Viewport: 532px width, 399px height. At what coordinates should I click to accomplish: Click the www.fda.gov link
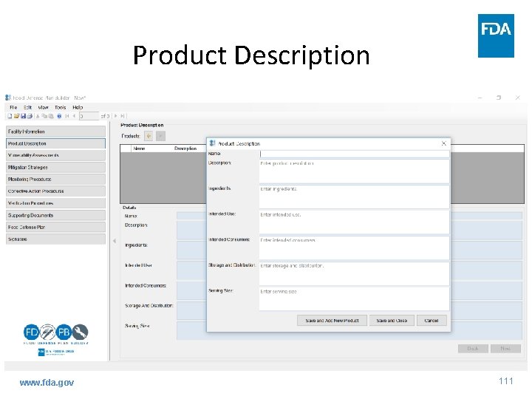tap(47, 383)
